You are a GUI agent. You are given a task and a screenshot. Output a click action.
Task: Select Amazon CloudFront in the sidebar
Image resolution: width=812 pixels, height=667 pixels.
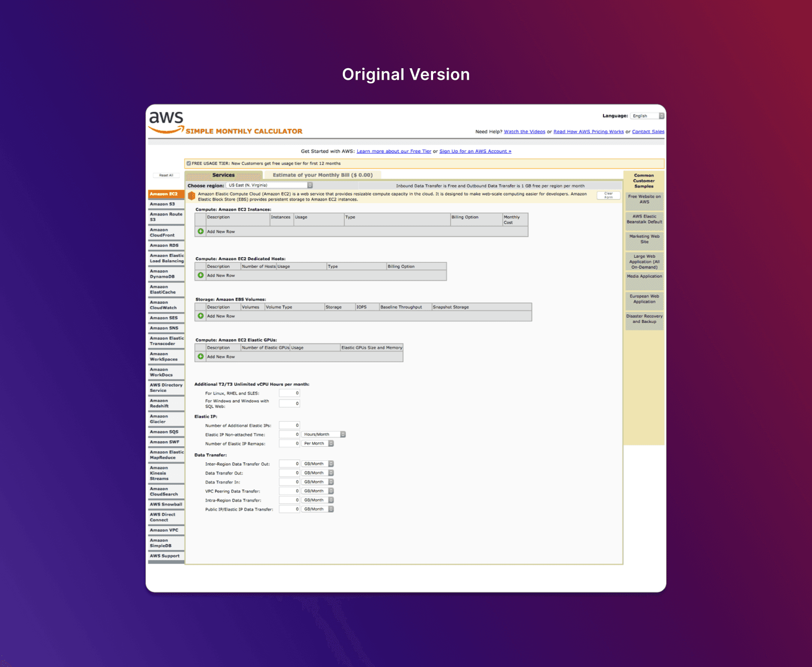[166, 233]
